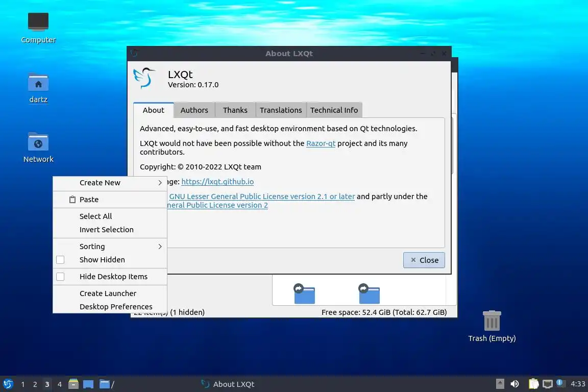Switch to virtual desktop 2
Screen dimensions: 588x392
tap(35, 384)
